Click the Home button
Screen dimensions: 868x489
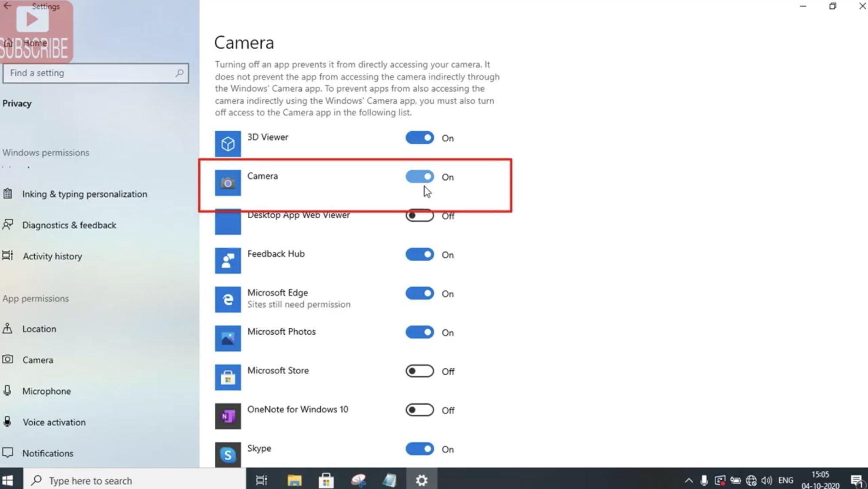[35, 43]
